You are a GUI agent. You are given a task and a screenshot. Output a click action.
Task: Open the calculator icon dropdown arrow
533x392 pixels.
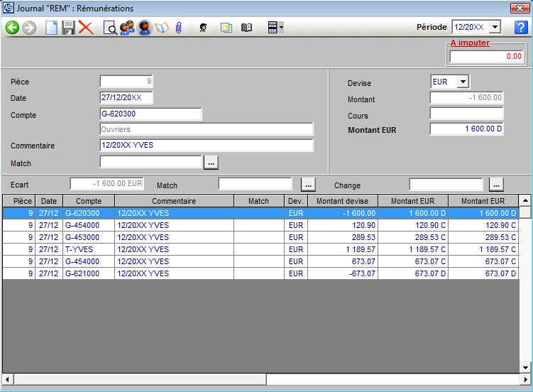click(282, 28)
